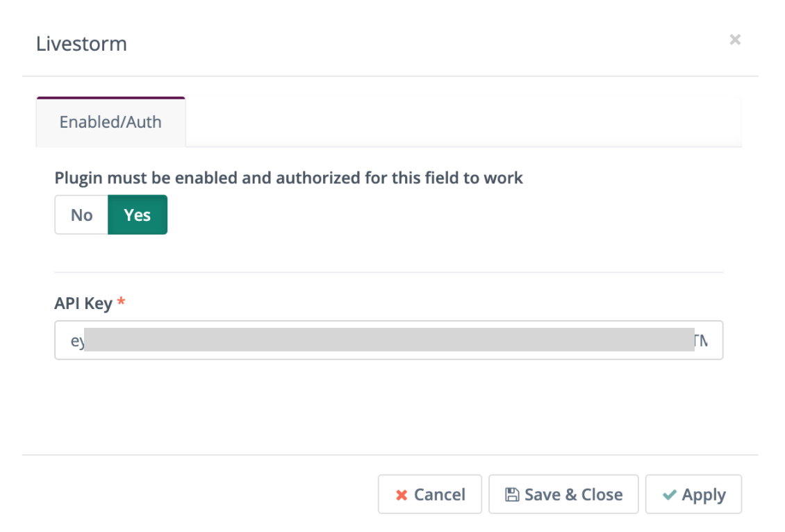Save & Close the plugin settings

click(x=563, y=494)
